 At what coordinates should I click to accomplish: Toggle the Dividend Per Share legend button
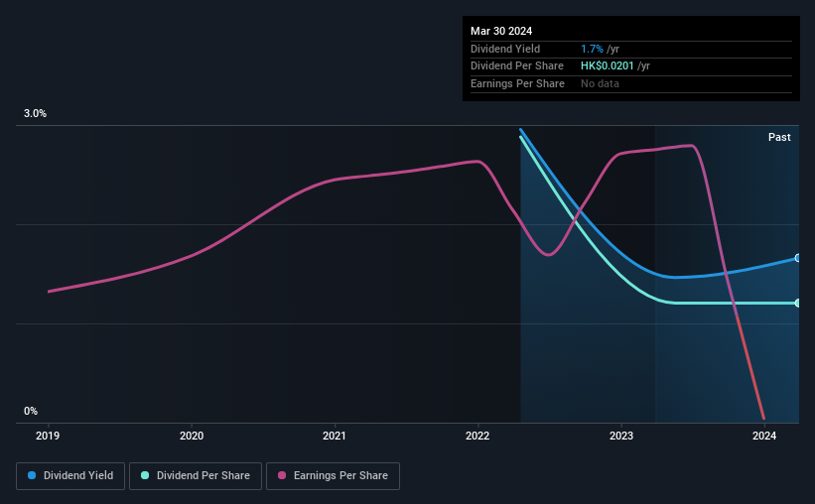[196, 476]
